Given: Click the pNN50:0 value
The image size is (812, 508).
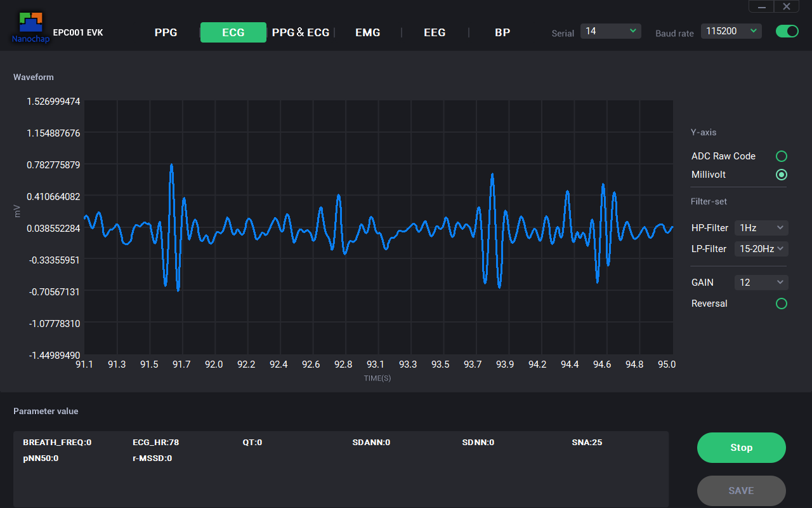Looking at the screenshot, I should coord(41,458).
